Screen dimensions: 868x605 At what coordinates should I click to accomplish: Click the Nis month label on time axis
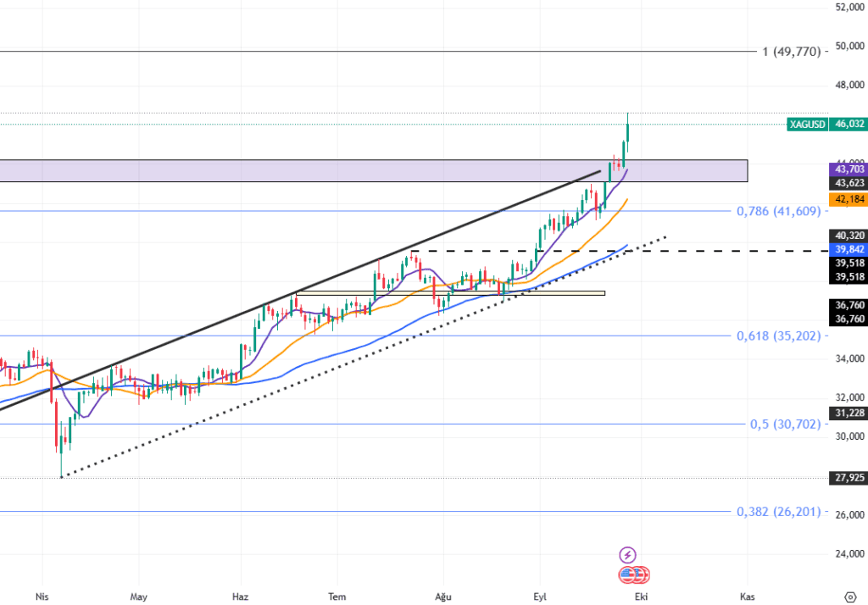(x=42, y=597)
